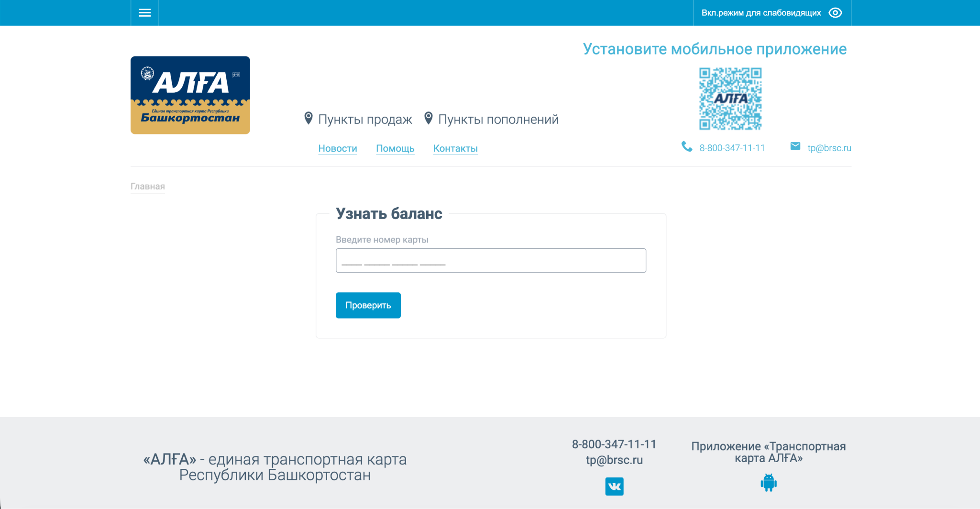This screenshot has width=980, height=509.
Task: Click the map pin next to Пункты продаж
Action: (308, 119)
